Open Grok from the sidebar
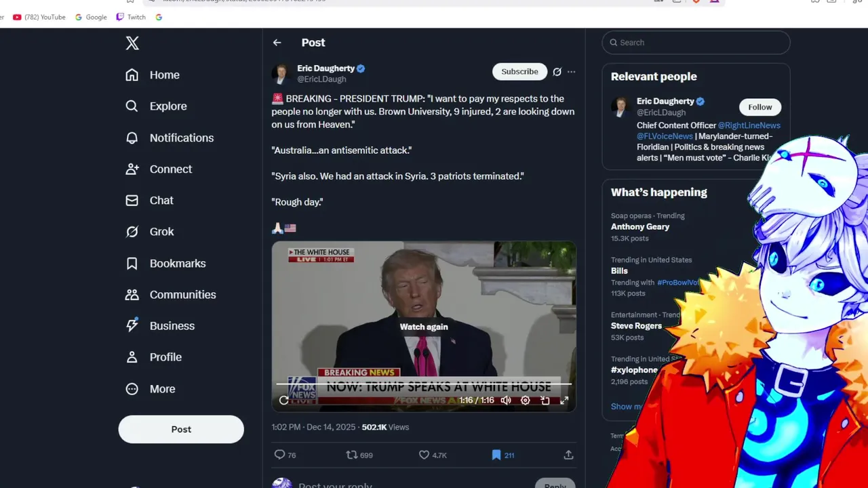868x488 pixels. 150,231
